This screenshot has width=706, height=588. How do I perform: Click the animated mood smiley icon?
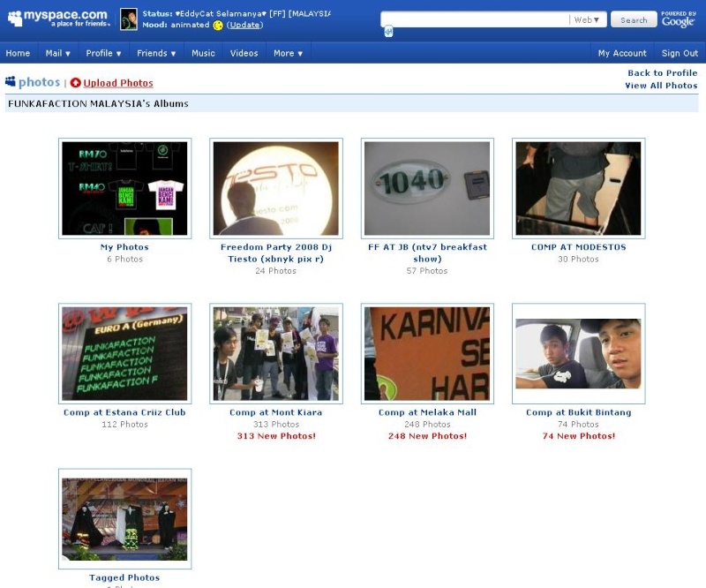point(218,26)
